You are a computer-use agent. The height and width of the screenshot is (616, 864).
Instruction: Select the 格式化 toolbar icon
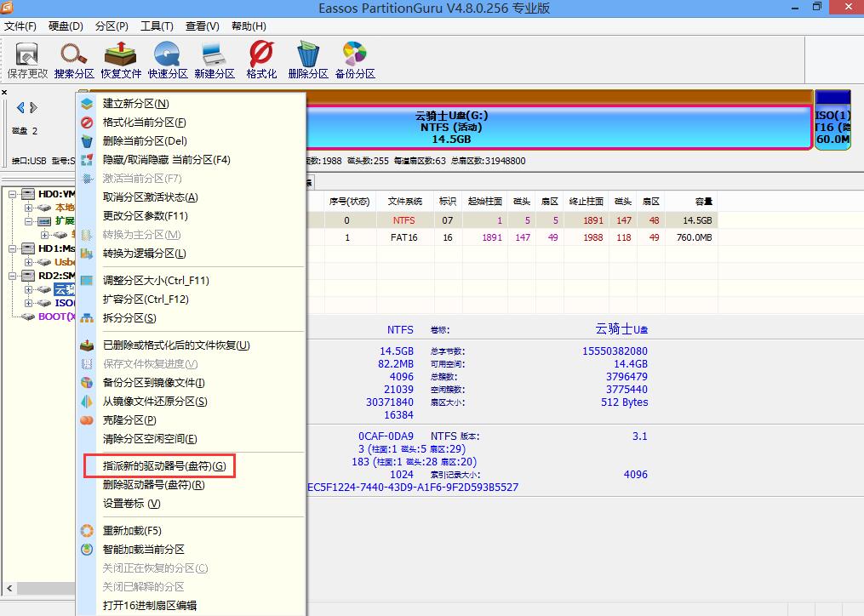tap(260, 58)
